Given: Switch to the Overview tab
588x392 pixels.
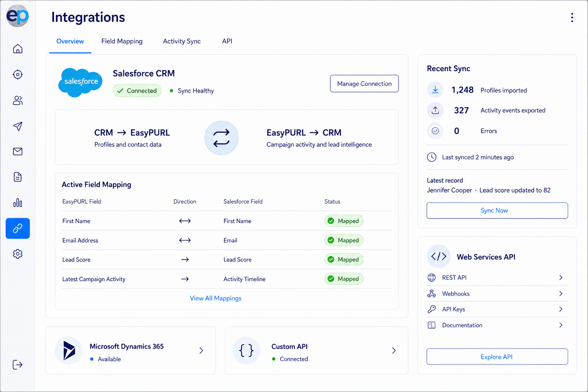Looking at the screenshot, I should click(70, 41).
